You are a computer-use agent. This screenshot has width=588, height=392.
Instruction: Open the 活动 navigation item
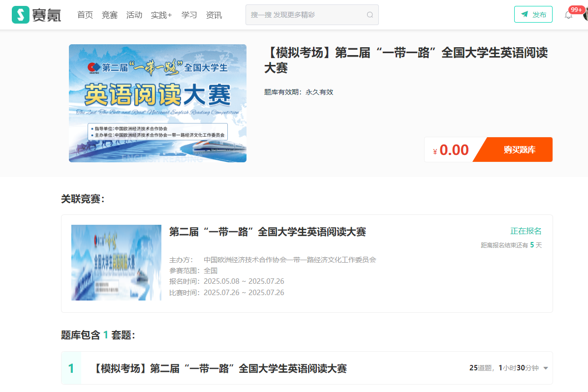[134, 15]
